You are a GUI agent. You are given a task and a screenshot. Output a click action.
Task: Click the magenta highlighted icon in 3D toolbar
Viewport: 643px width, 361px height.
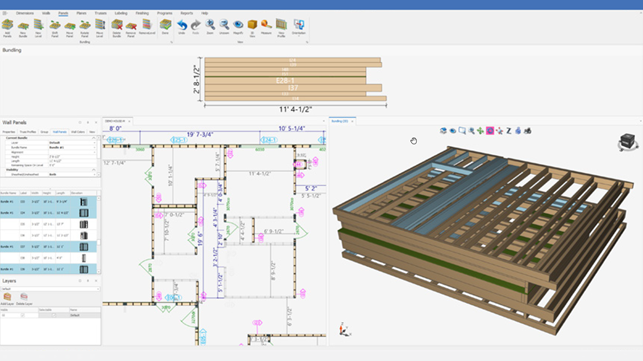click(x=490, y=130)
